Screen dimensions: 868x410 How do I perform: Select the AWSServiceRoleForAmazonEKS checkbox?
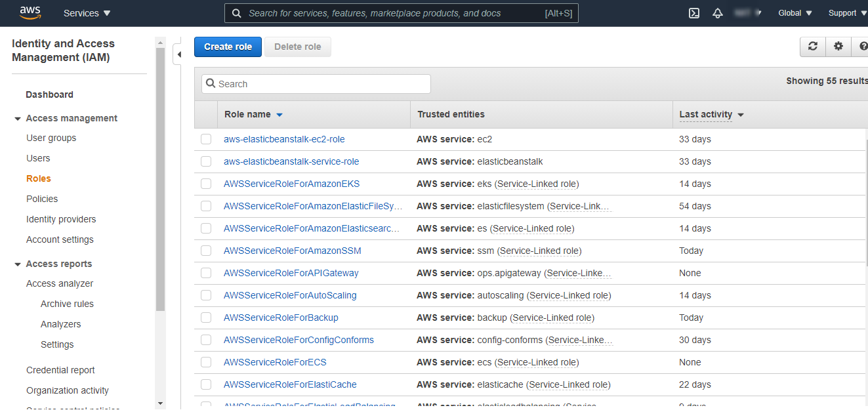[206, 184]
